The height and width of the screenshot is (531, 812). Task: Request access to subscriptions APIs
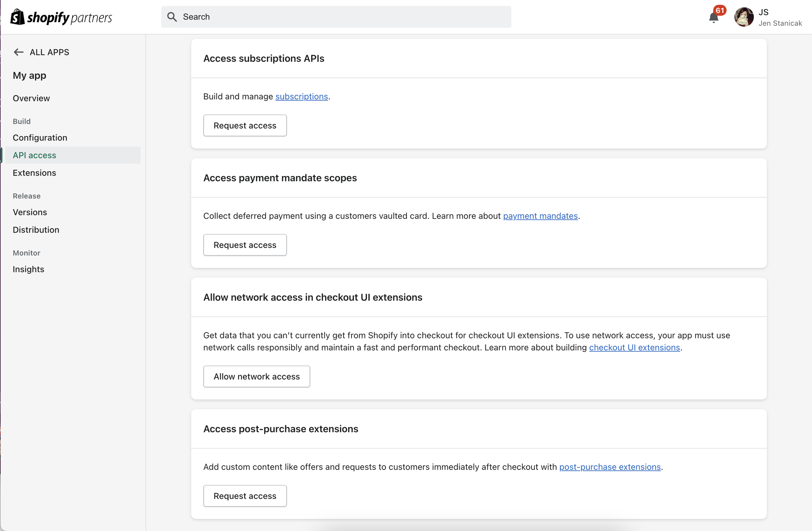[x=245, y=125]
